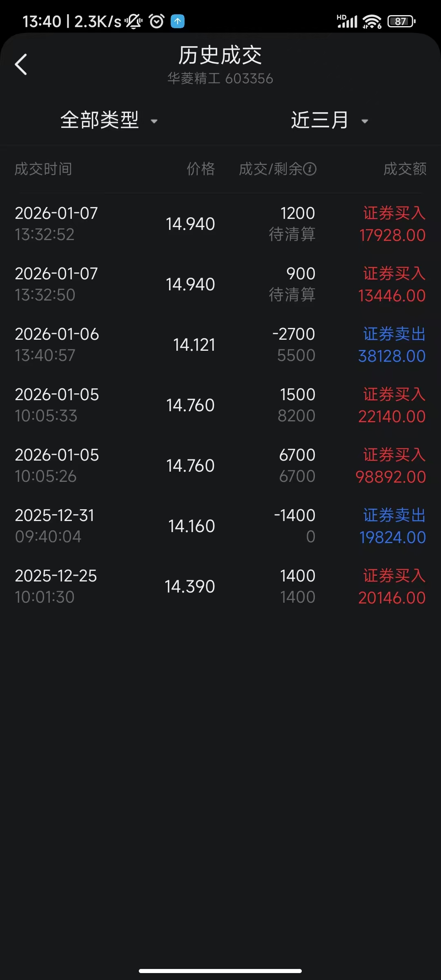Expand the arrow next to 全部类型
The width and height of the screenshot is (441, 980).
(154, 121)
